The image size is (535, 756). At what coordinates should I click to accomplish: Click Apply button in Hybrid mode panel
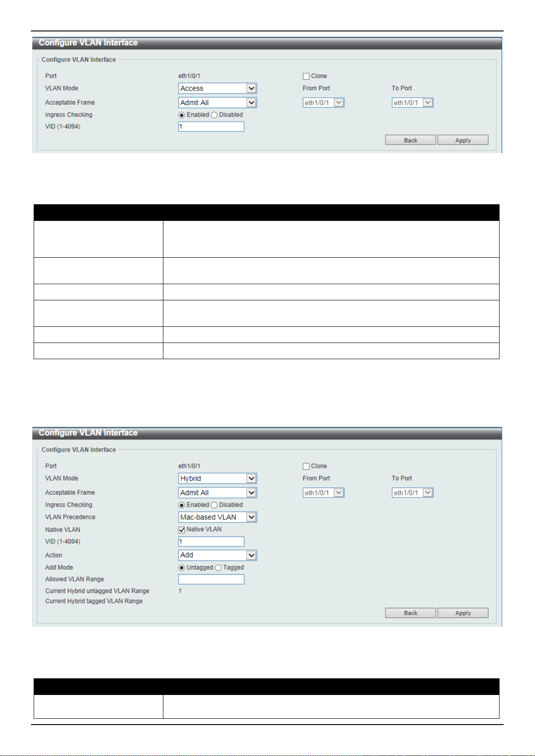click(463, 613)
